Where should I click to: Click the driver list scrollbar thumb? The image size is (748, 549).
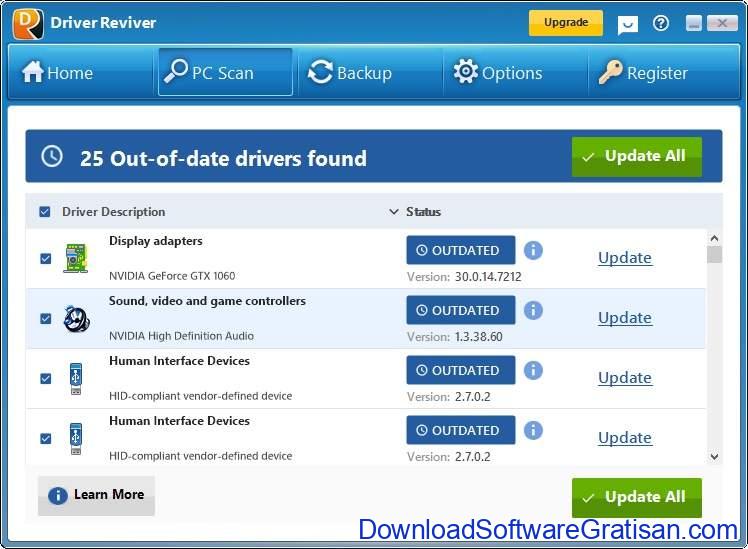click(714, 254)
